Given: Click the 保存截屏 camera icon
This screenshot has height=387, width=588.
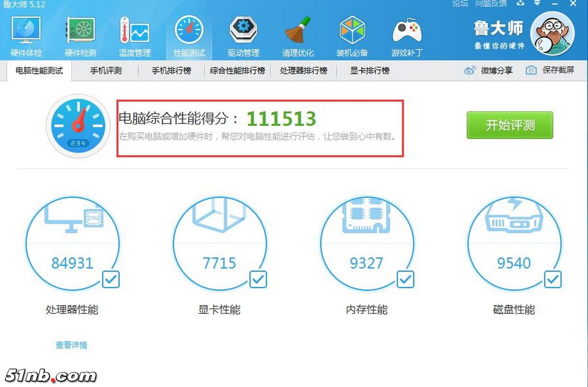Looking at the screenshot, I should (x=531, y=70).
